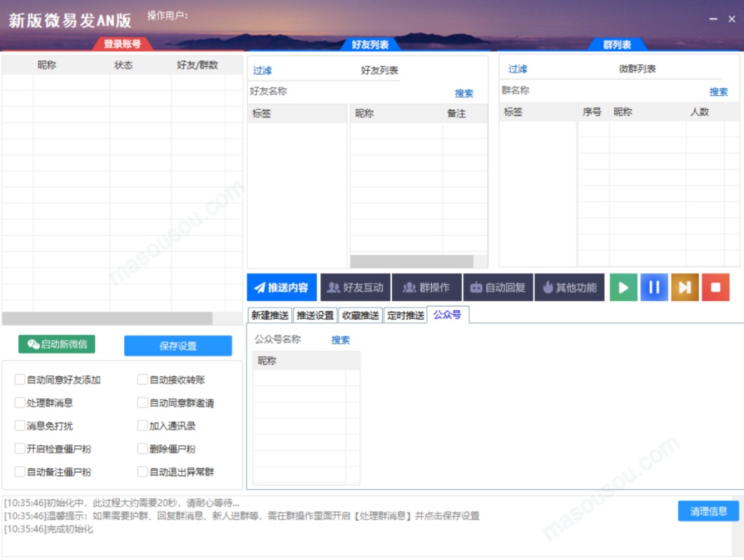Minimize the application window
The image size is (744, 560).
click(x=713, y=19)
